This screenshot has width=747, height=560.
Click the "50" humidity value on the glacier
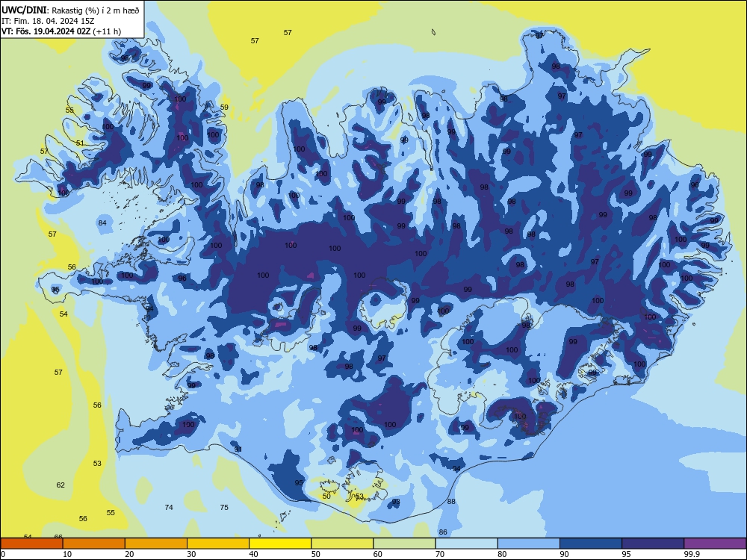click(326, 497)
